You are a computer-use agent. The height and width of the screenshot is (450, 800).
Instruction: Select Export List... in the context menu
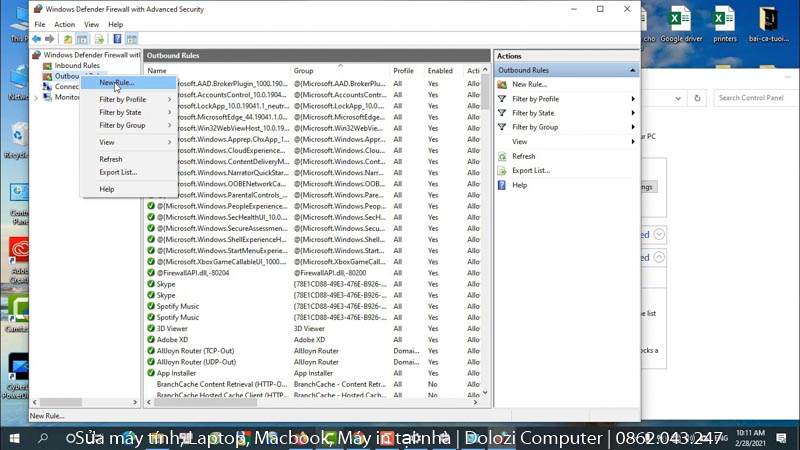click(118, 172)
